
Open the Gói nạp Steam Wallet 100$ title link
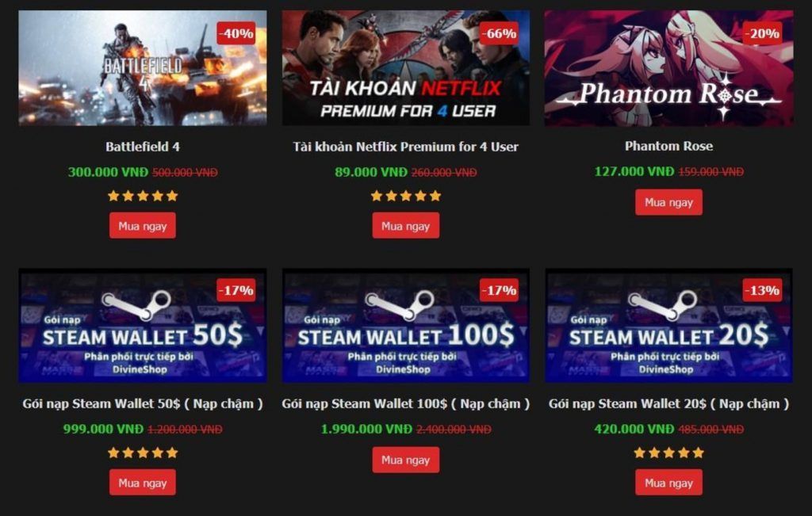405,403
